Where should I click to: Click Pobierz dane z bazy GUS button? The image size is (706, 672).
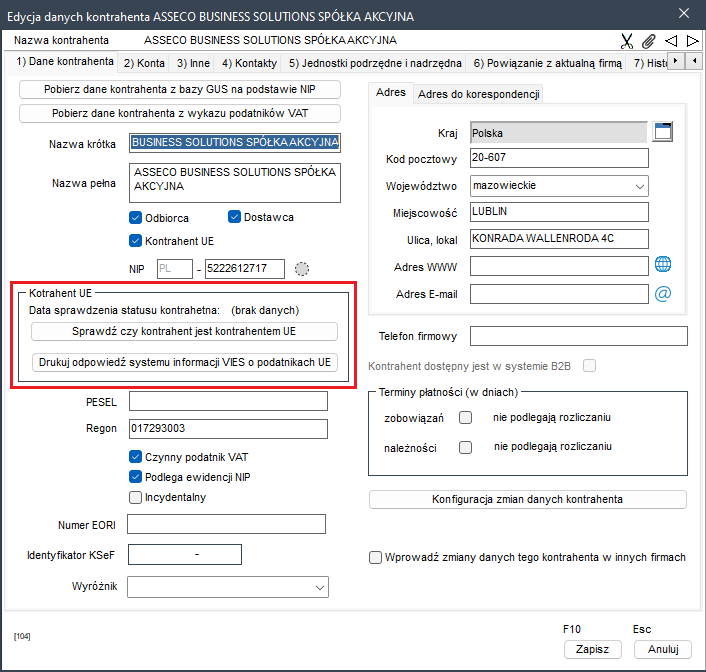tap(180, 89)
